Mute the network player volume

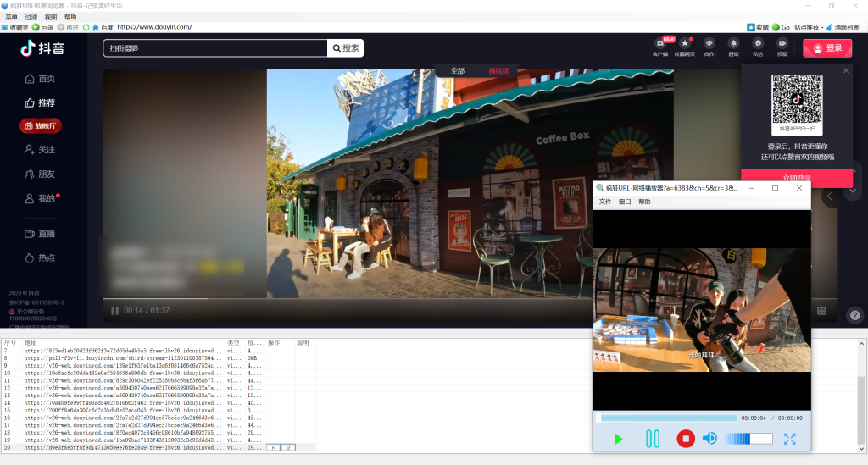coord(709,439)
